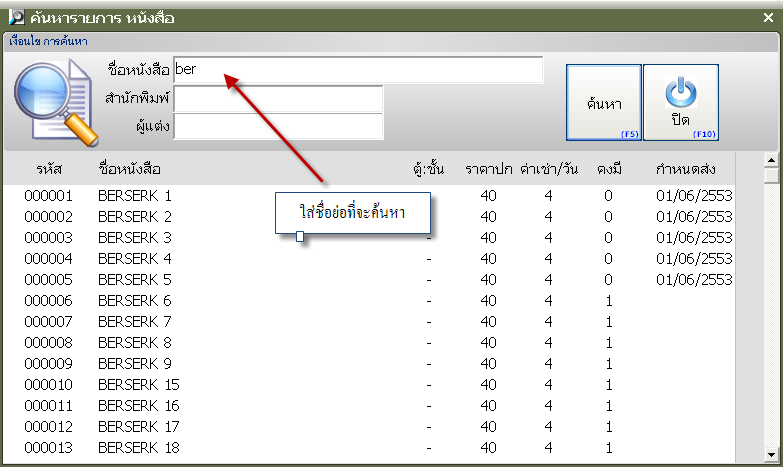
Task: Select row BERSERK 7
Action: coord(369,322)
